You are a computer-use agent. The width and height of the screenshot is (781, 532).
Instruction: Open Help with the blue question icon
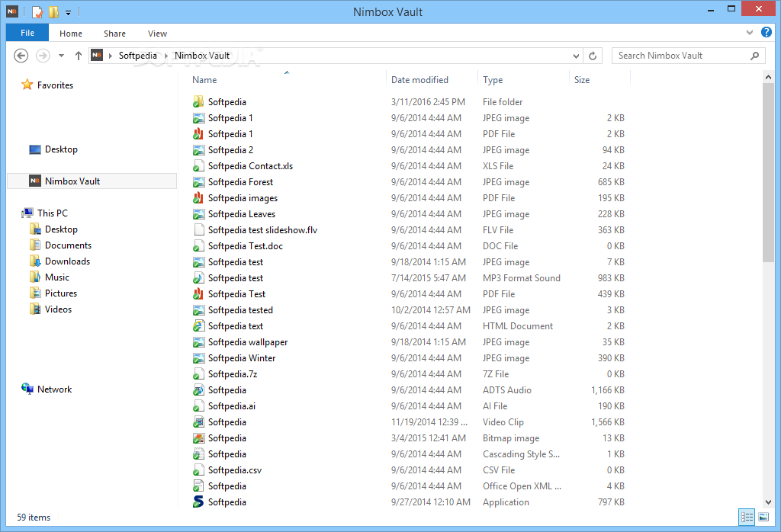tap(767, 32)
